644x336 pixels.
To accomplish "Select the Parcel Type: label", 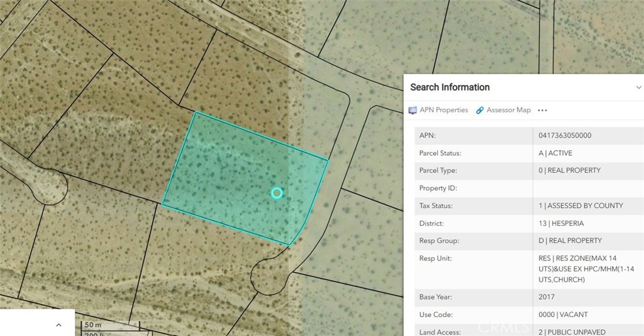I will (438, 170).
